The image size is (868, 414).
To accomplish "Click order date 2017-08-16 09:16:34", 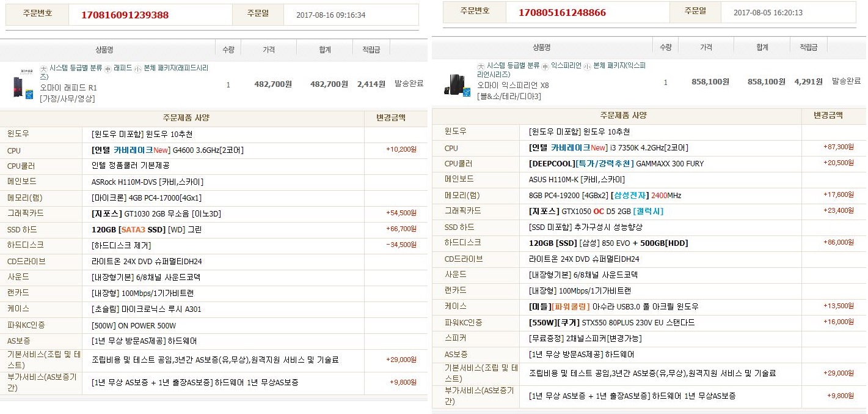I will [330, 15].
